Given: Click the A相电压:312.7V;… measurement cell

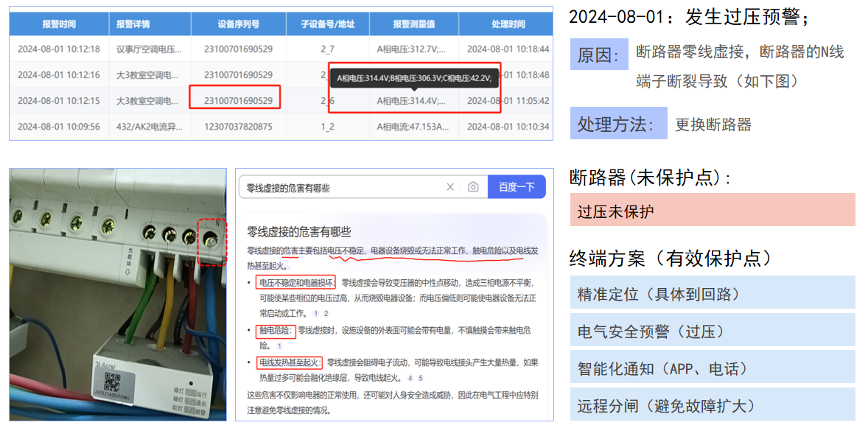Looking at the screenshot, I should (x=413, y=49).
